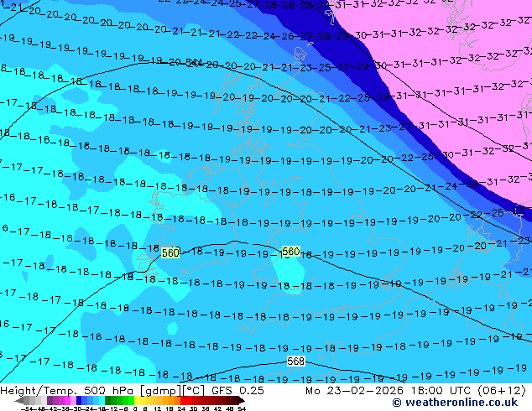
Task: Pick the dark maroon right-arrow legend end
Action: point(241,400)
